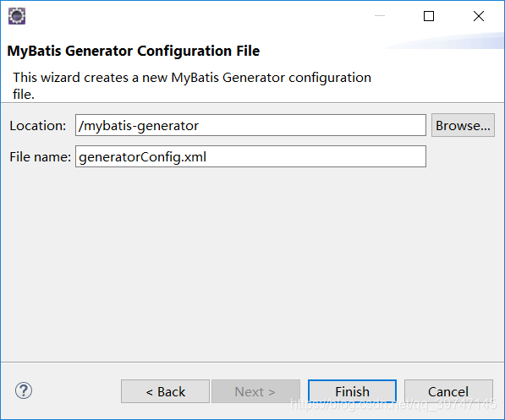Focus the File name input field
Viewport: 505px width, 420px height.
250,156
